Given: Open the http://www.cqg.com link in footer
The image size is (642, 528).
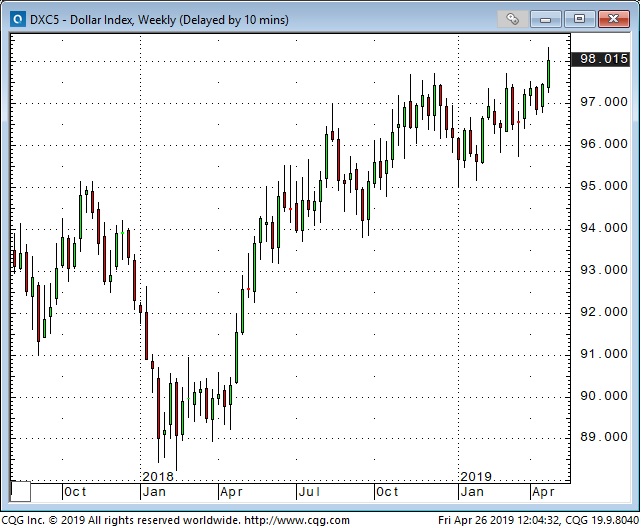Looking at the screenshot, I should 297,520.
